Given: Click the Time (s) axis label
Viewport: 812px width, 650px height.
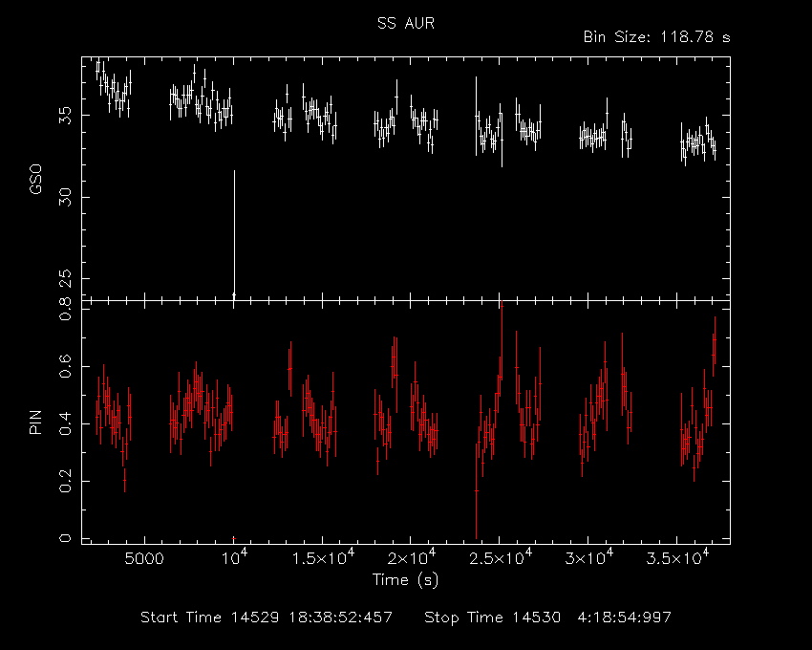Looking at the screenshot, I should [405, 579].
